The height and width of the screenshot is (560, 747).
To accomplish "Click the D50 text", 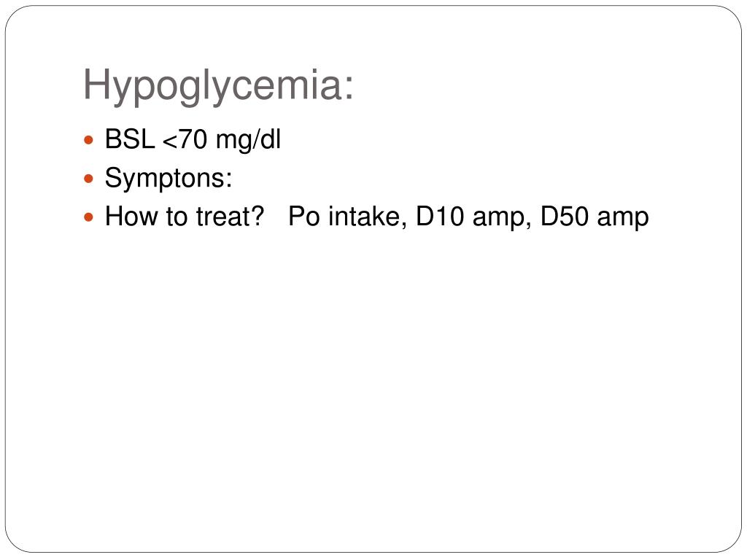I will click(565, 217).
